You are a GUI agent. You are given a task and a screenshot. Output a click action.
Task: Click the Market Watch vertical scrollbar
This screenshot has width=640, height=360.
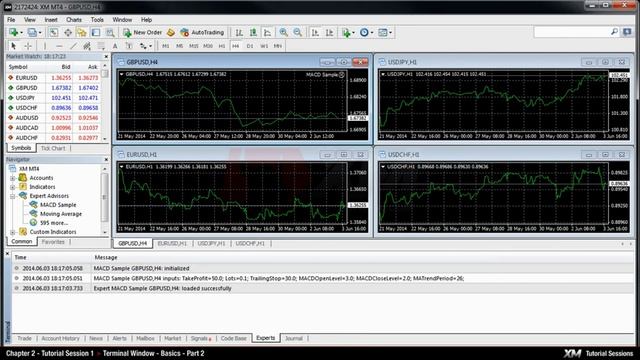click(105, 102)
